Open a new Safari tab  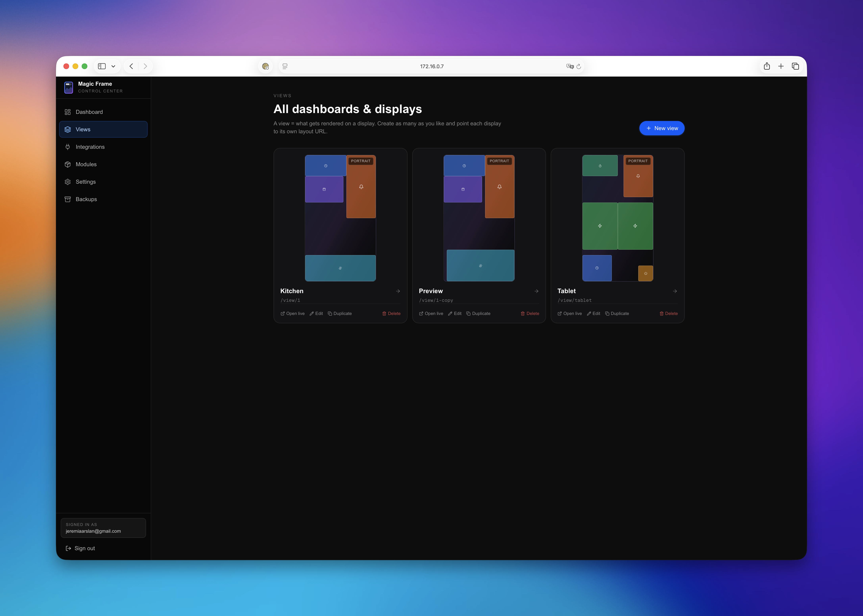781,66
